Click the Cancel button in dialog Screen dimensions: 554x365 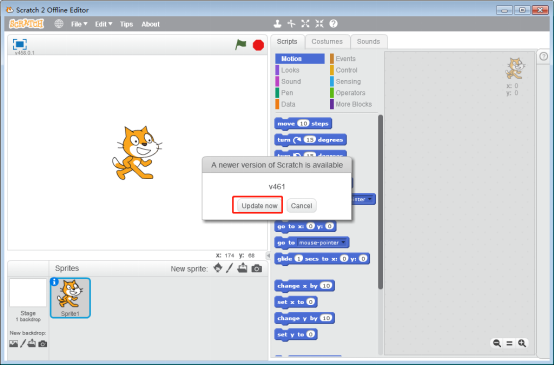(x=301, y=206)
